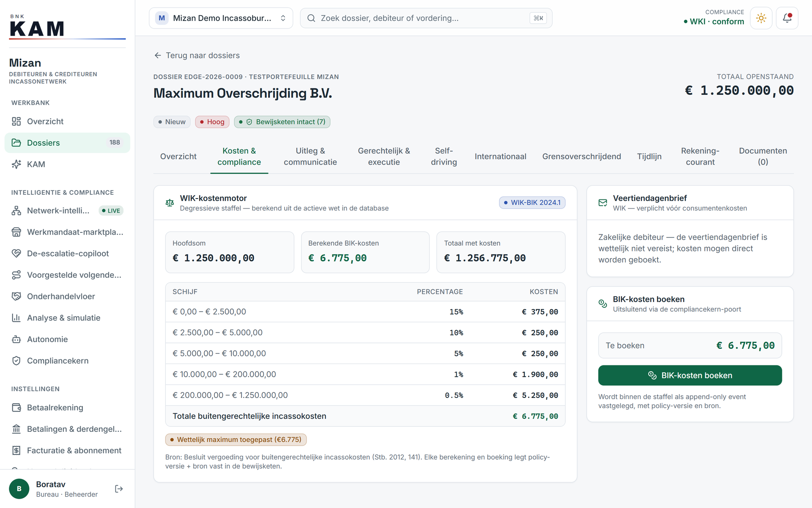The height and width of the screenshot is (508, 812).
Task: Select the € 5.250,00 cost cell
Action: [535, 395]
